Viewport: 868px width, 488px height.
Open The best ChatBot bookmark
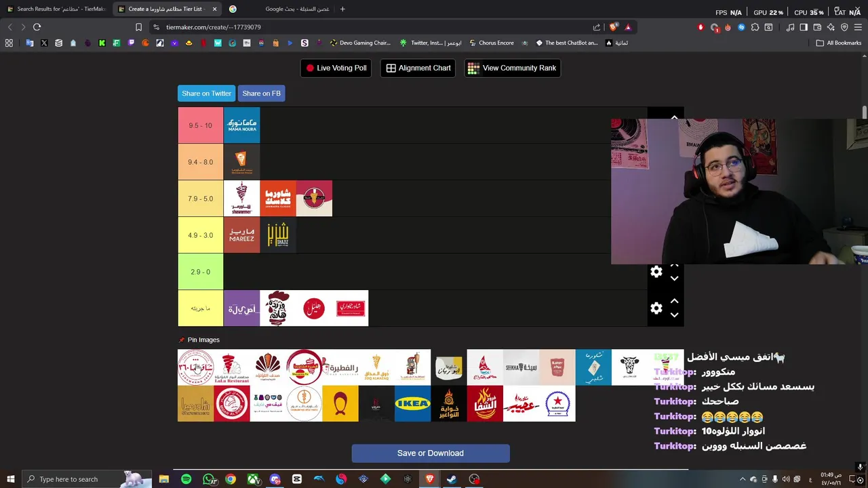[567, 43]
